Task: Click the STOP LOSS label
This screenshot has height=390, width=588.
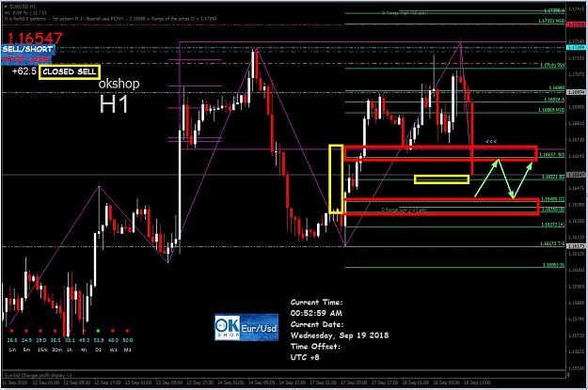Action: [x=26, y=59]
